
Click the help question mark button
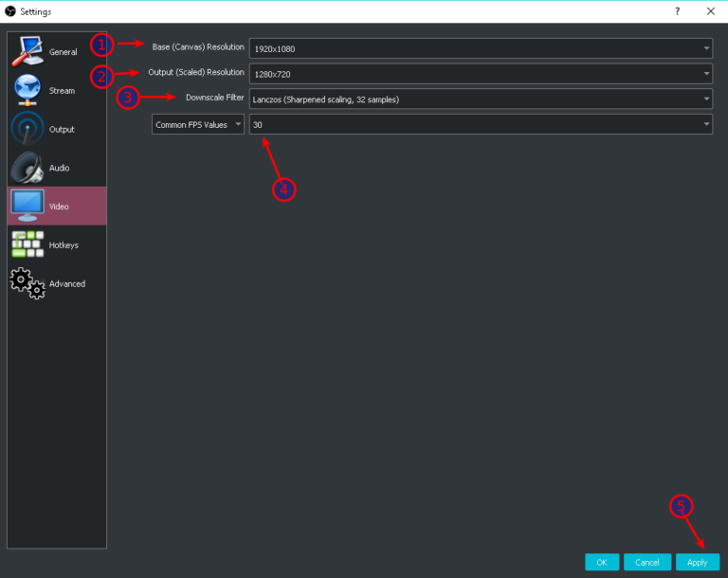[677, 11]
